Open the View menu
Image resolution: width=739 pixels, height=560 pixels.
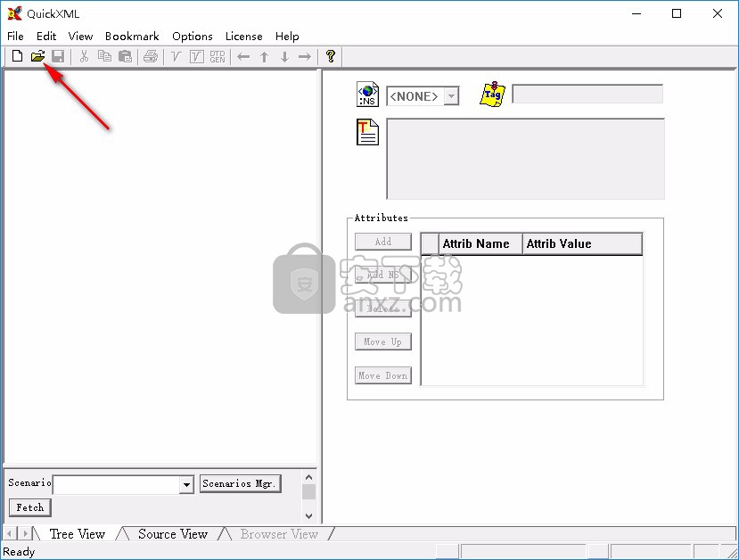point(80,37)
